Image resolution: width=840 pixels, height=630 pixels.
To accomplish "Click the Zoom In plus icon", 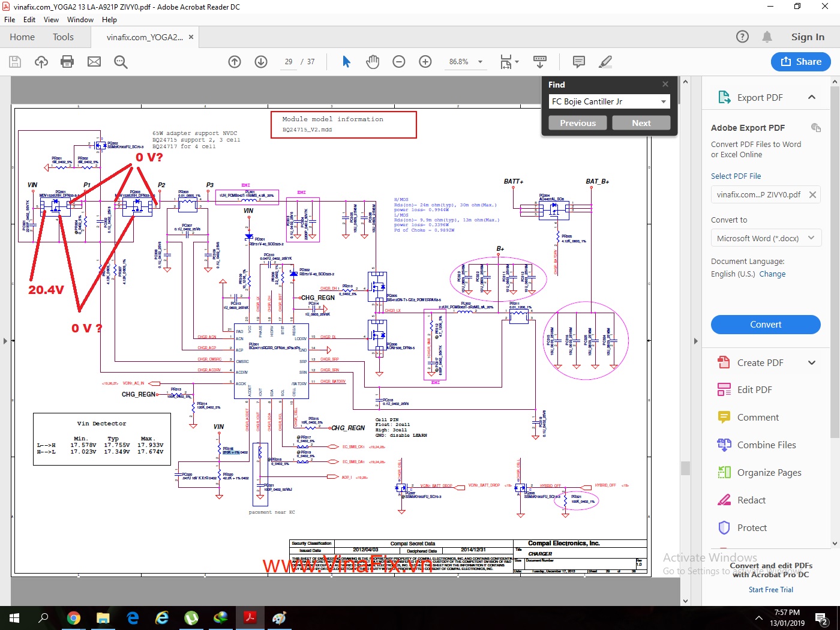I will pyautogui.click(x=425, y=62).
